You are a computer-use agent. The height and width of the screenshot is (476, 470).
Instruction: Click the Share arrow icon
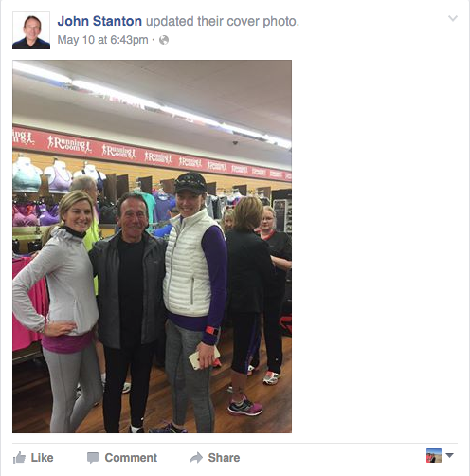coord(196,458)
